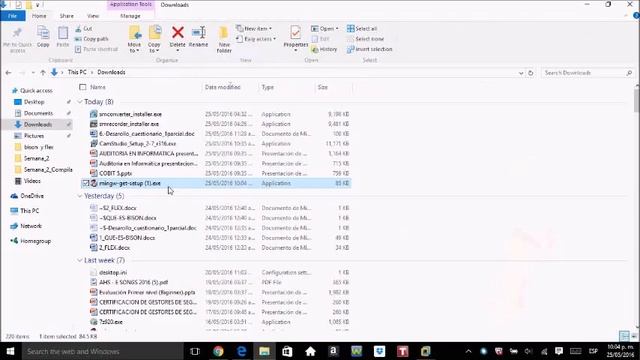The height and width of the screenshot is (360, 640).
Task: Open the Dropbox icon on the taskbar
Action: tap(380, 351)
